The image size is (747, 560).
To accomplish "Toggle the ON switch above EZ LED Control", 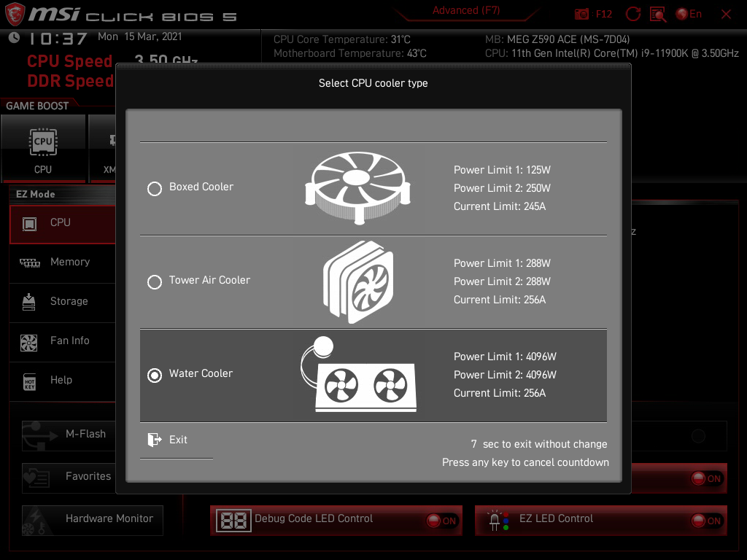I will [706, 478].
